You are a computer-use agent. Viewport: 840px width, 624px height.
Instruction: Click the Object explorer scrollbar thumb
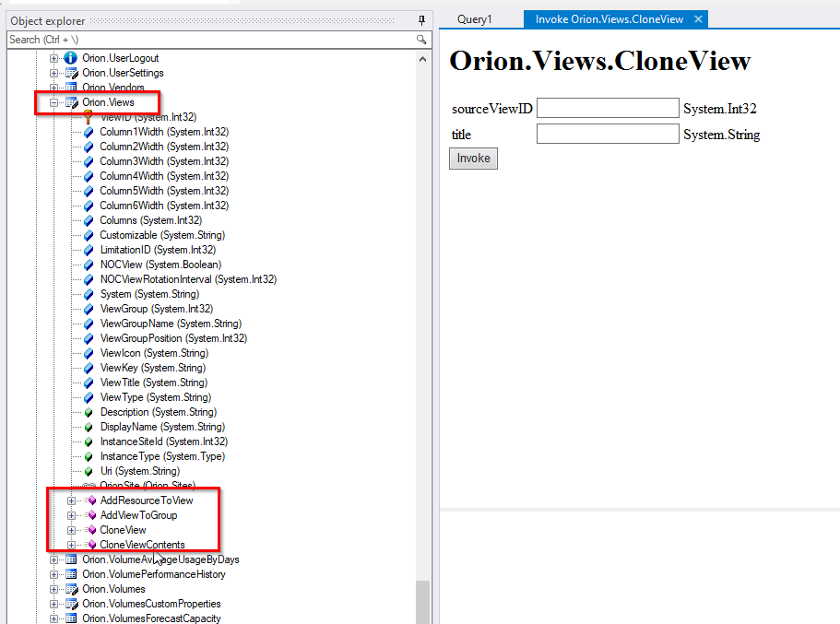[x=422, y=602]
